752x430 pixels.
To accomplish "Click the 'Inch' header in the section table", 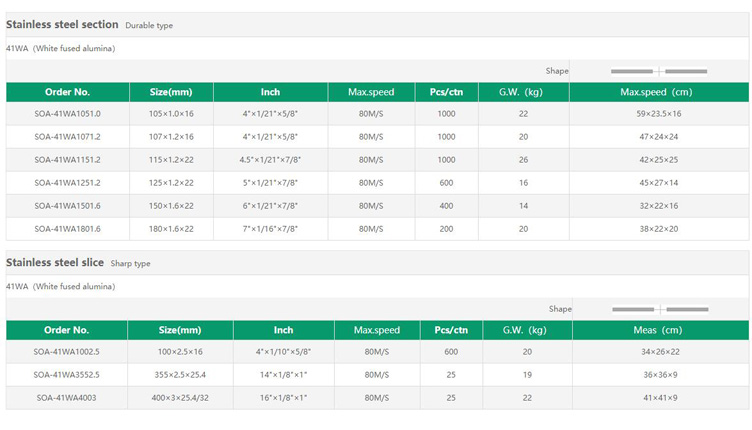I will (x=270, y=92).
